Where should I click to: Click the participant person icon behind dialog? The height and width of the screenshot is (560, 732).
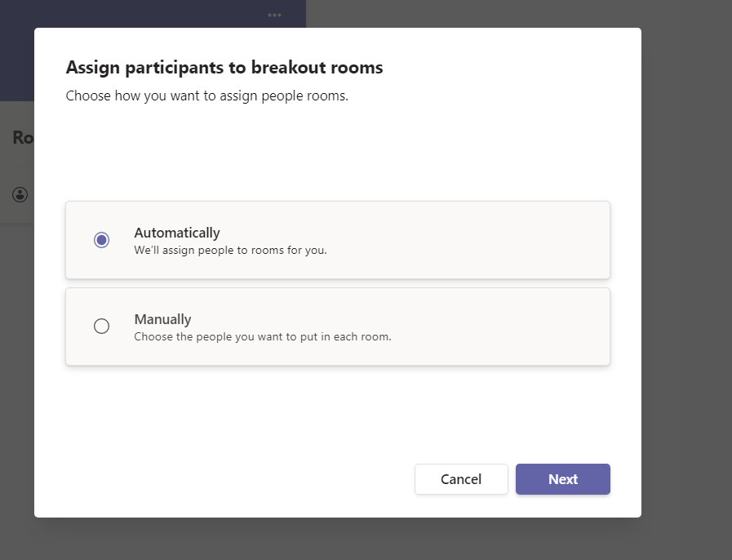click(20, 195)
